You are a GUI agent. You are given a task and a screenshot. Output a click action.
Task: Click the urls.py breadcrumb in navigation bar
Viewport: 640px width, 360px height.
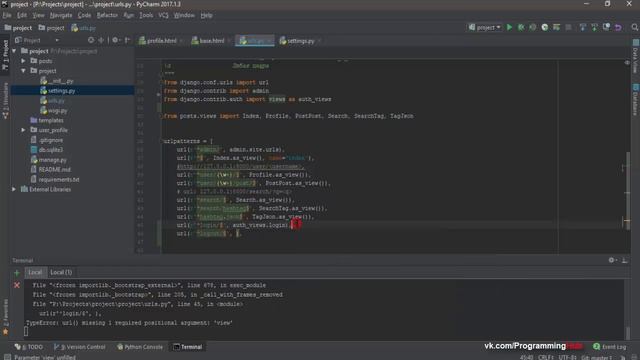[x=83, y=28]
